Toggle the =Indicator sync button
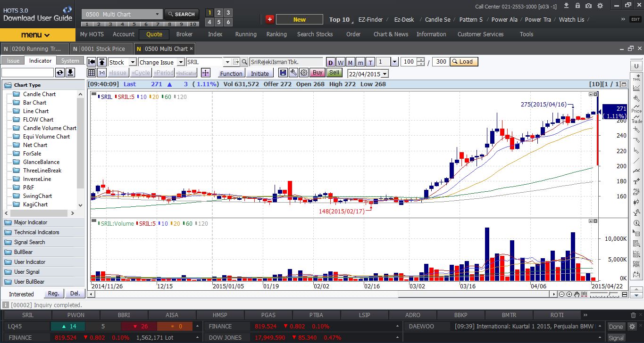Image resolution: width=644 pixels, height=343 pixels. pos(186,73)
